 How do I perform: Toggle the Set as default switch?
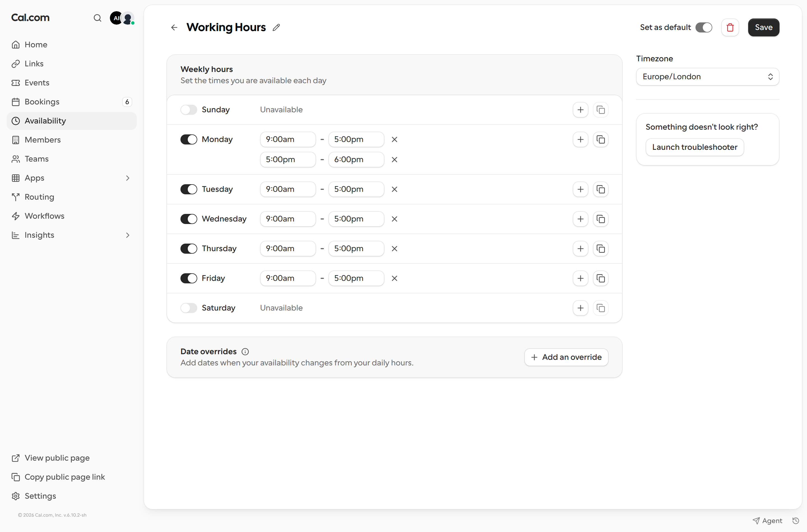(x=703, y=27)
